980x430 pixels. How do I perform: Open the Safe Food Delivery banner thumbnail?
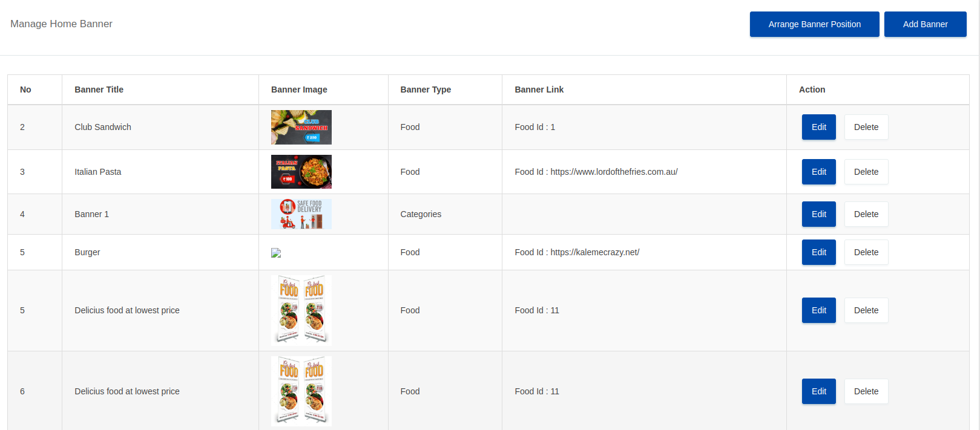[x=301, y=214]
